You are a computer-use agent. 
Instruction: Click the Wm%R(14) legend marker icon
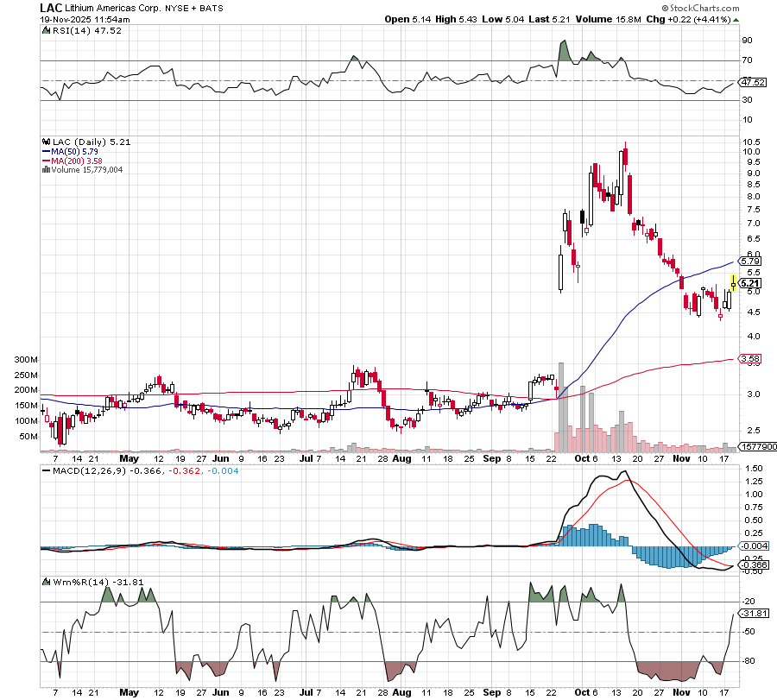click(x=45, y=581)
